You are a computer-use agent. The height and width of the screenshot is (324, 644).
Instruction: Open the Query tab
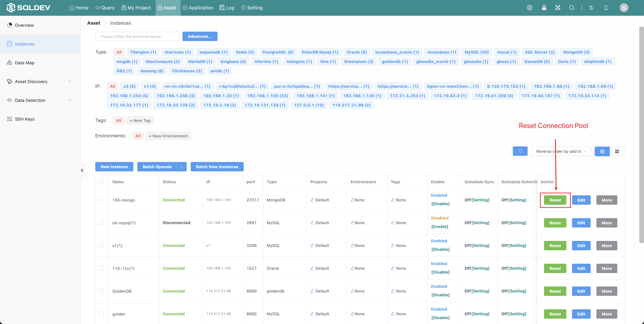105,8
